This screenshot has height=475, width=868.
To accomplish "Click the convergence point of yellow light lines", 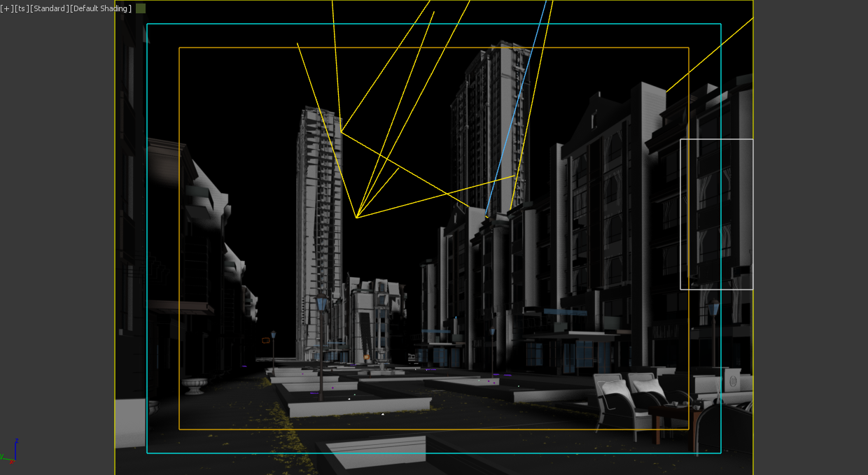I will coord(356,218).
